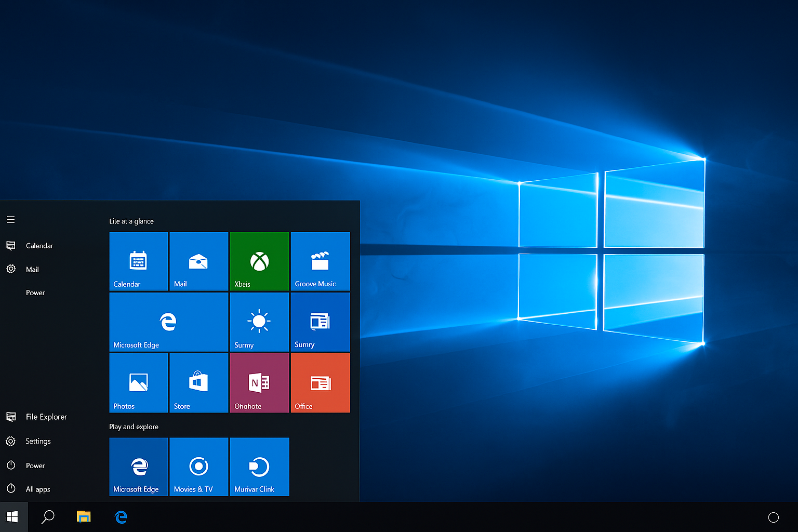Click the 'Lite at a glance' group header
The width and height of the screenshot is (798, 532).
(x=131, y=221)
